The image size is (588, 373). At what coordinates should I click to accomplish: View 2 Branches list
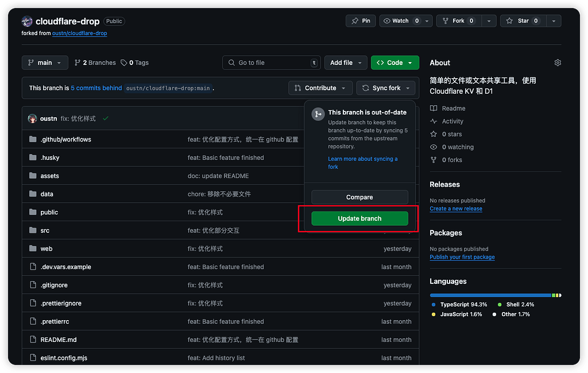pyautogui.click(x=95, y=63)
